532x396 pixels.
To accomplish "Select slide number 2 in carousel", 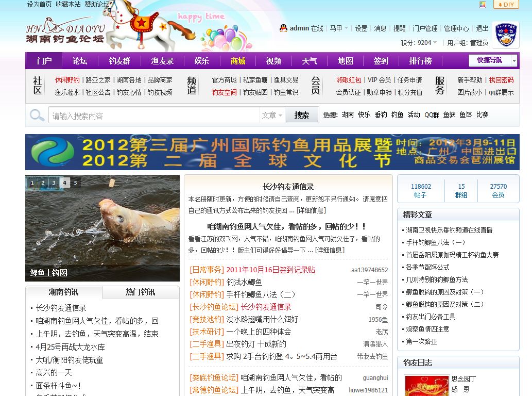I will 43,183.
